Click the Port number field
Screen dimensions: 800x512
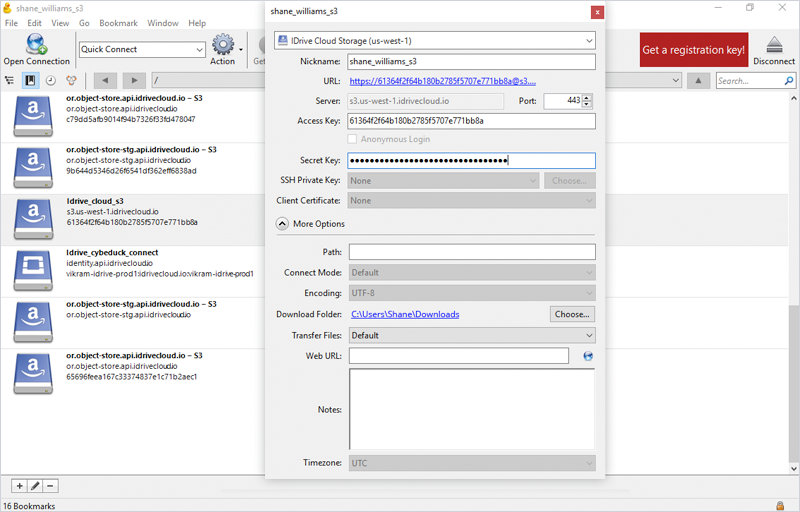tap(563, 101)
